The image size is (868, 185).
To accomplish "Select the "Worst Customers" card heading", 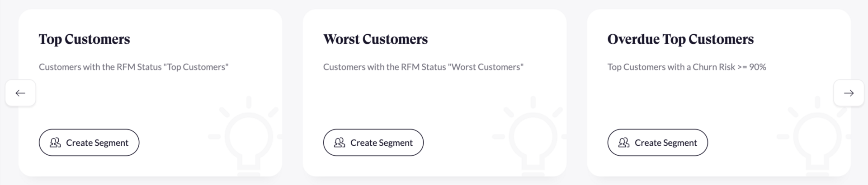I will 375,39.
